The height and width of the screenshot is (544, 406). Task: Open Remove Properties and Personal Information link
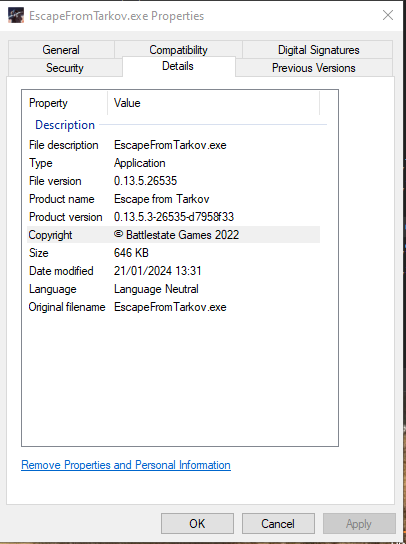point(126,465)
